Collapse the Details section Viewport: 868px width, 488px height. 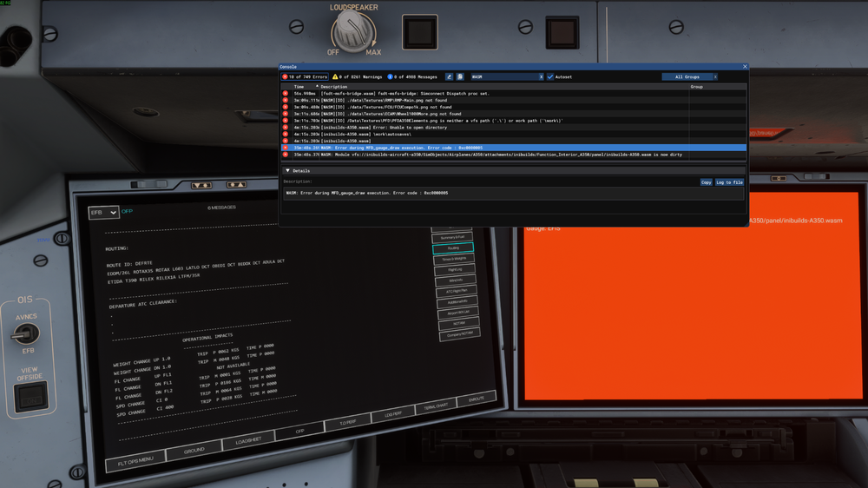pos(288,171)
